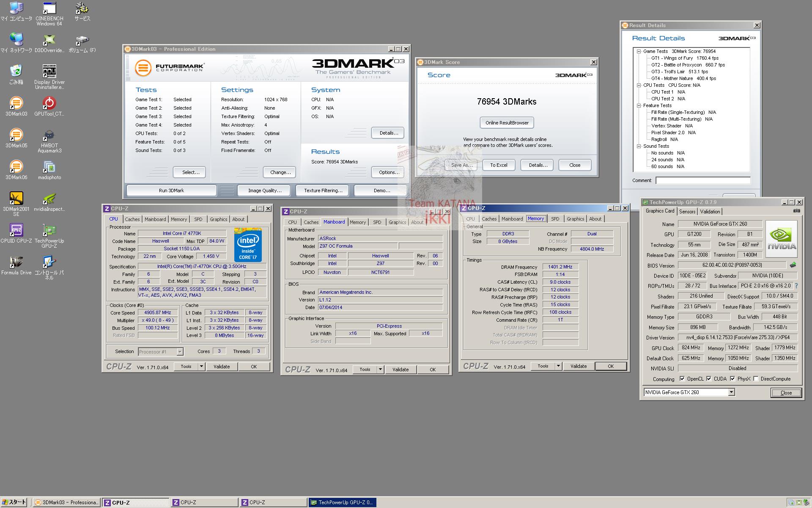Switch to Graphics tab in Memory CPU-Z window
The width and height of the screenshot is (812, 508).
pos(575,219)
